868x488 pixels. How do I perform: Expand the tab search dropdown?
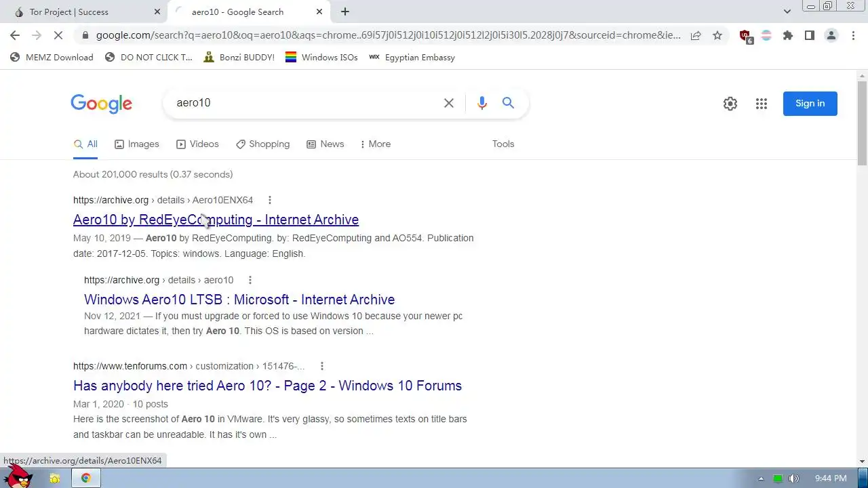(787, 12)
